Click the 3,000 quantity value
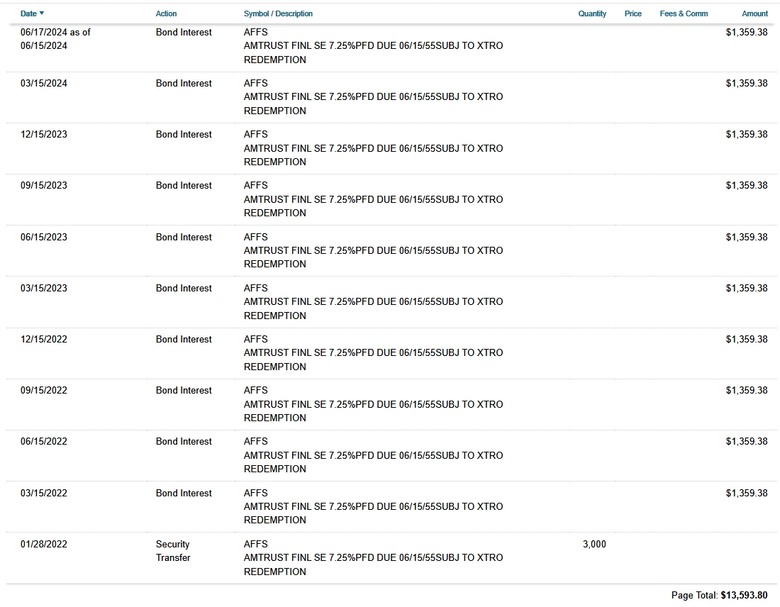The image size is (780, 607). (594, 544)
